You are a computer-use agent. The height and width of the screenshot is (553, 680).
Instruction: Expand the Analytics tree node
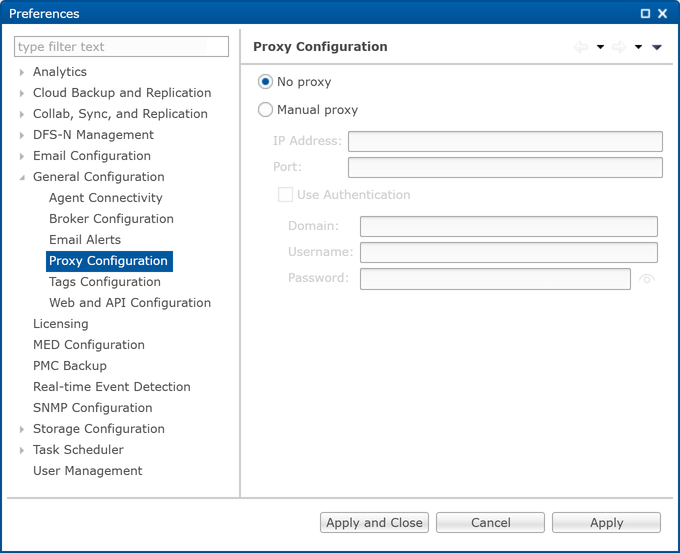(22, 72)
